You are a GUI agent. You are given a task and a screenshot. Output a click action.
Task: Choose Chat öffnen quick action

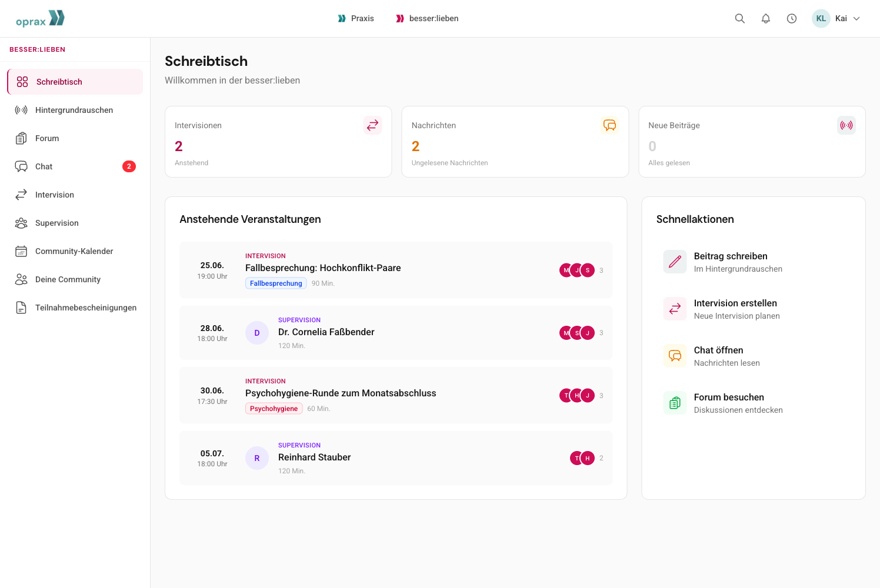[754, 356]
